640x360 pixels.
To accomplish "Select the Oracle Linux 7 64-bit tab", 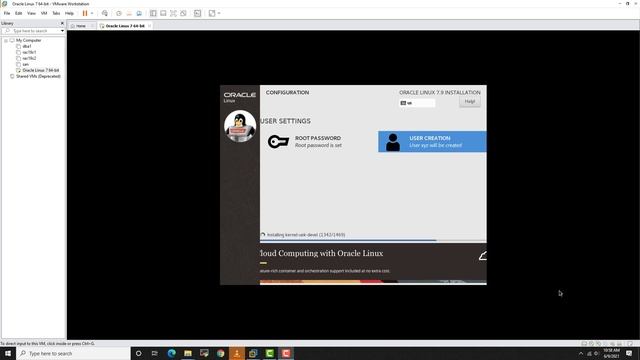I will [124, 26].
